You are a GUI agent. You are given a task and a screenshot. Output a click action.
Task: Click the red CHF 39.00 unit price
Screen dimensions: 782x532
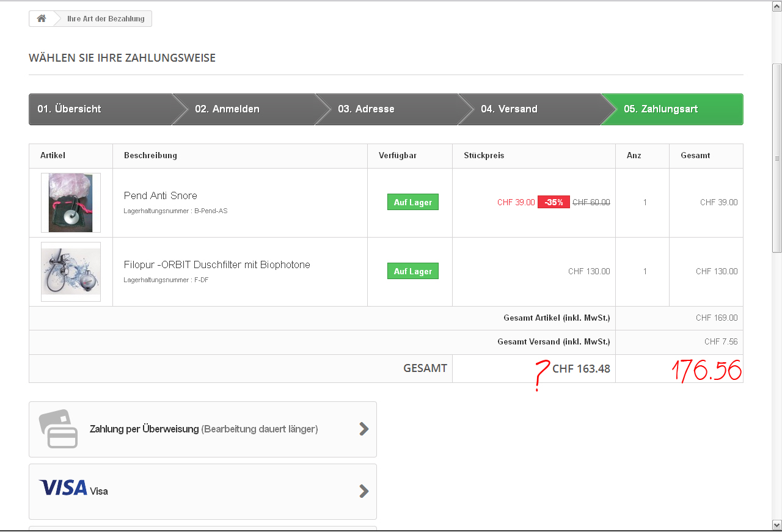tap(516, 202)
